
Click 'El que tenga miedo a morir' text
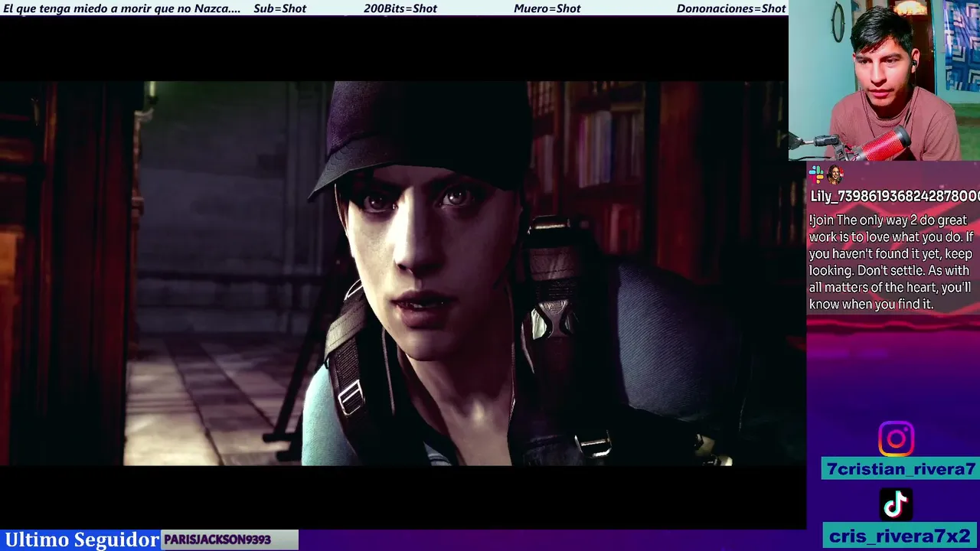point(122,8)
